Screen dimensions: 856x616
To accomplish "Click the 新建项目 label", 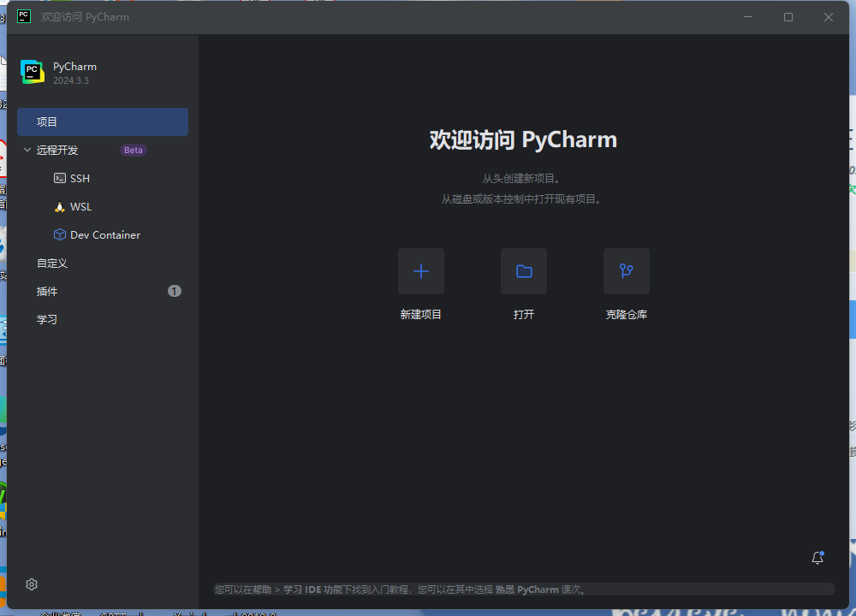I will [420, 315].
